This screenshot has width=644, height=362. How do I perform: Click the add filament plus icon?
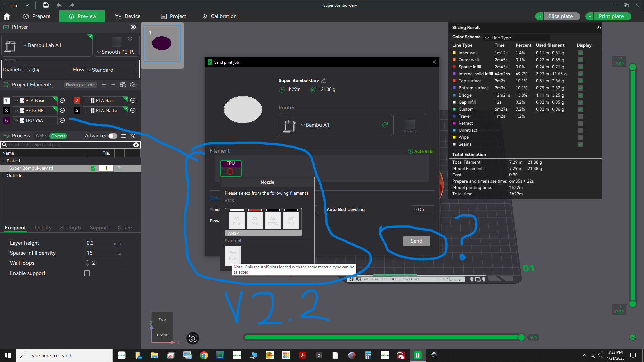click(104, 85)
